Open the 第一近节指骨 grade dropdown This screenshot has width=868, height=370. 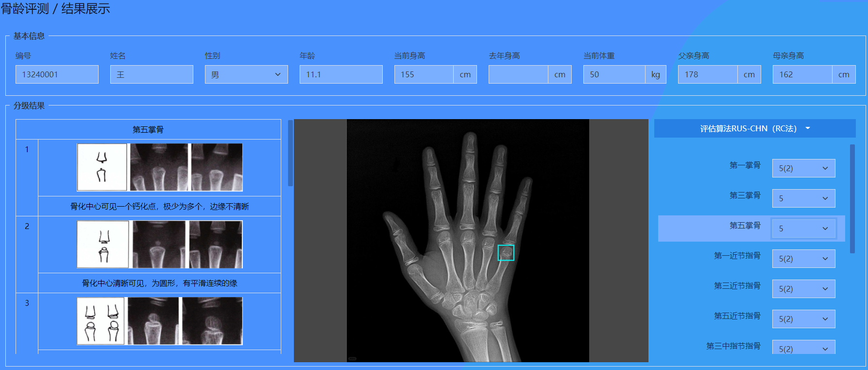(x=803, y=259)
